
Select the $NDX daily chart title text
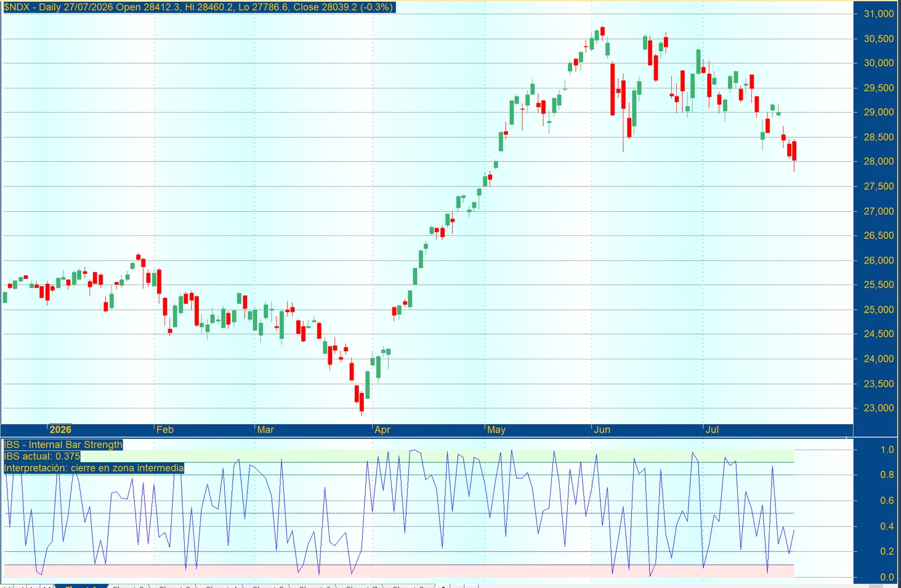click(x=199, y=7)
